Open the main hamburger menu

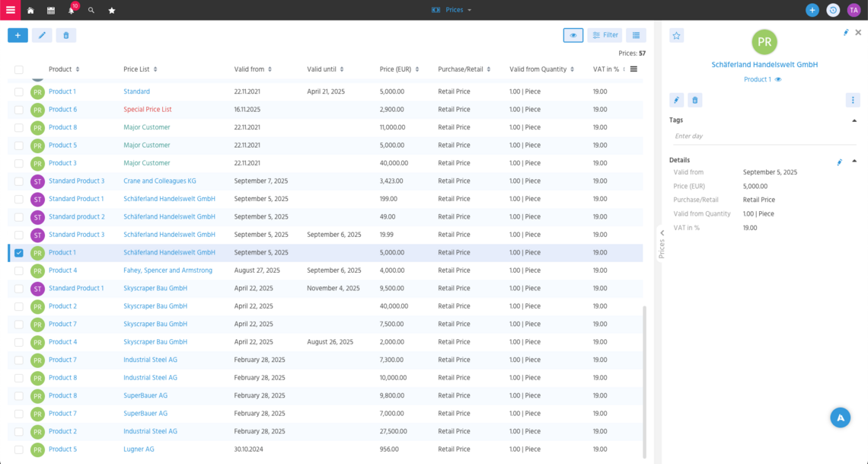[x=9, y=10]
